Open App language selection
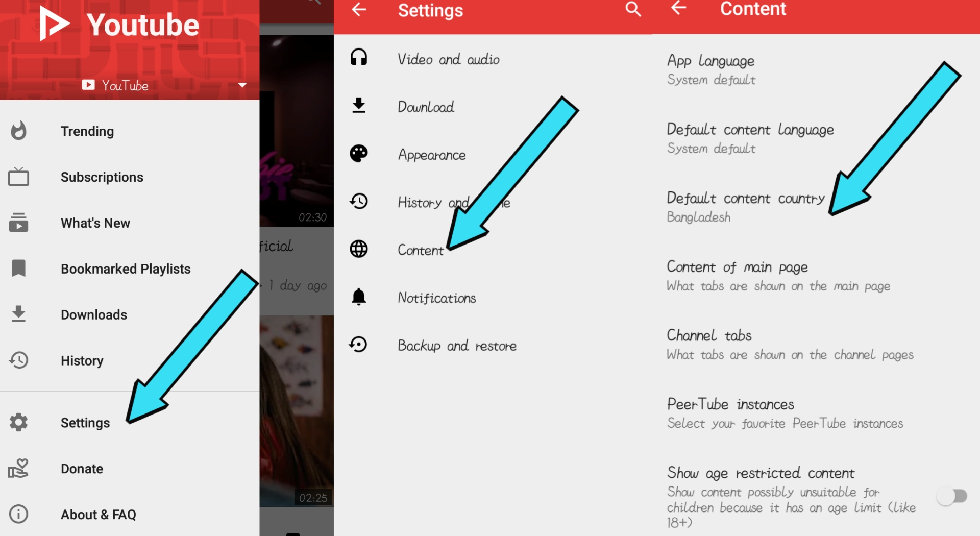This screenshot has height=536, width=980. (x=710, y=69)
